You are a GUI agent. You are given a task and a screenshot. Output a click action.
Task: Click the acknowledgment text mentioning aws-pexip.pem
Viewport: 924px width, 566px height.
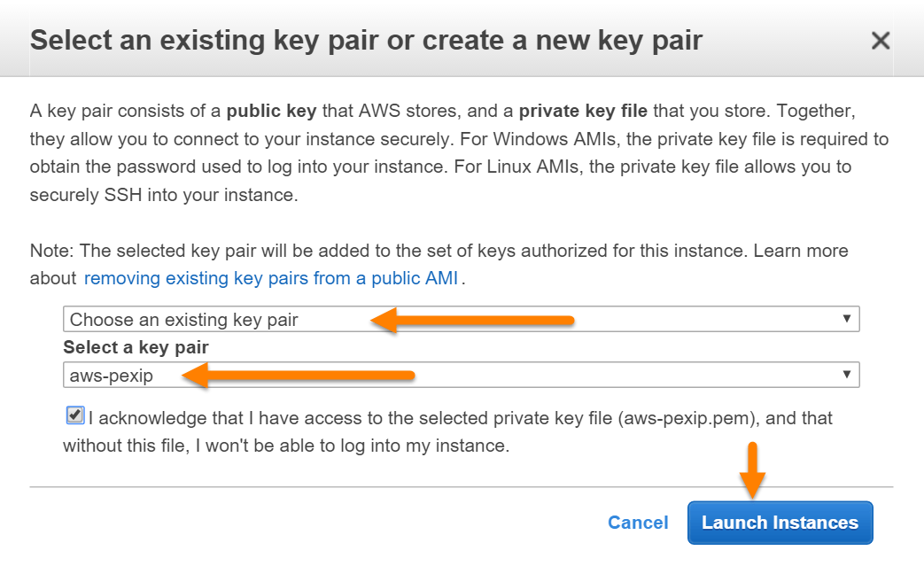[461, 417]
